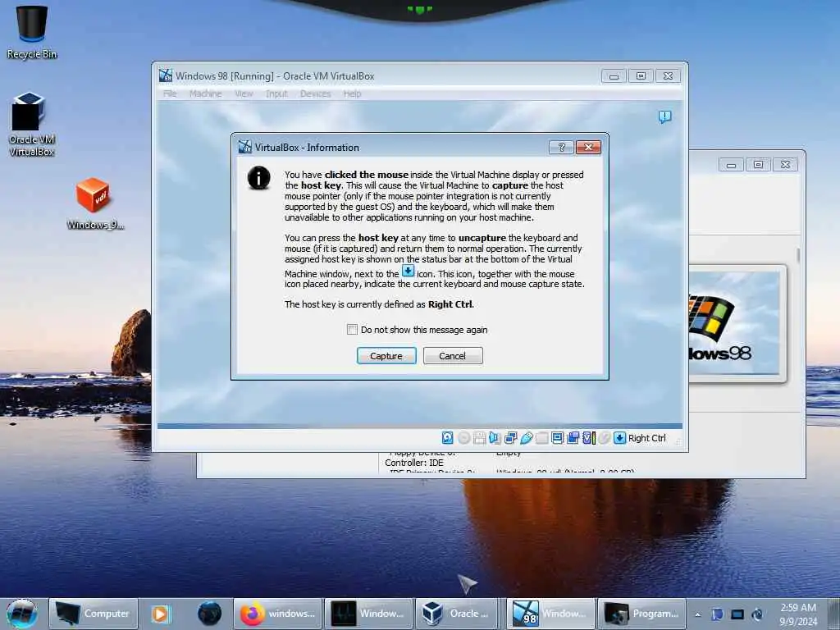Click the hard disk status bar icon
The height and width of the screenshot is (630, 840).
coord(447,438)
